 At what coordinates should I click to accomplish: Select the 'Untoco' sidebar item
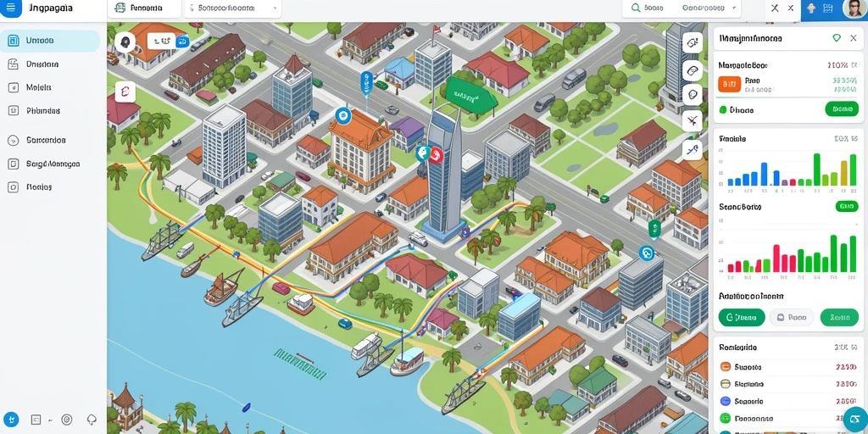[x=50, y=41]
